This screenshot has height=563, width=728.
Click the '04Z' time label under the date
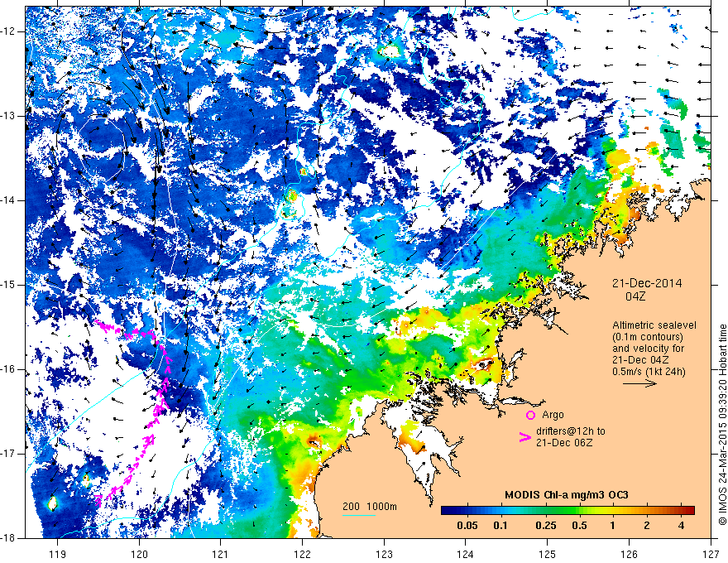point(635,296)
